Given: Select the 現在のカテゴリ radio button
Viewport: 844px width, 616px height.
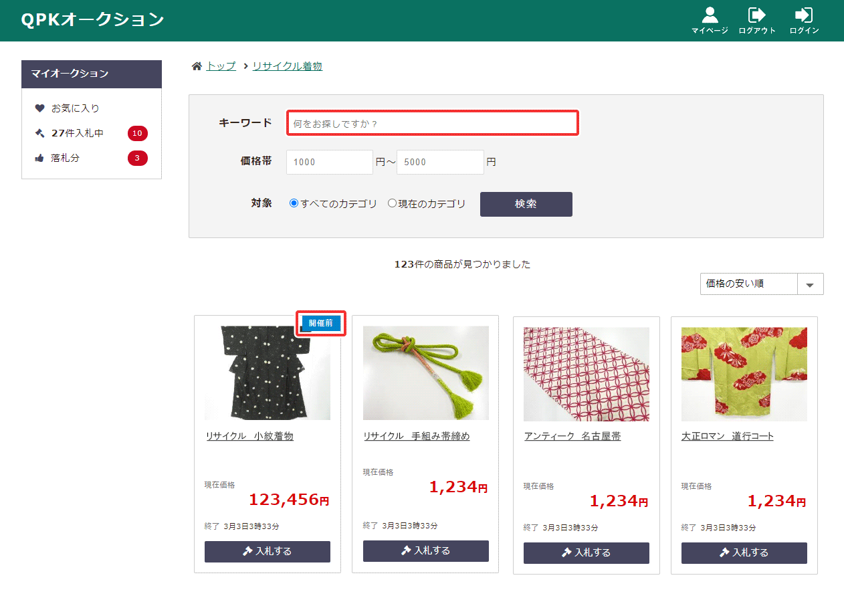Looking at the screenshot, I should point(392,204).
